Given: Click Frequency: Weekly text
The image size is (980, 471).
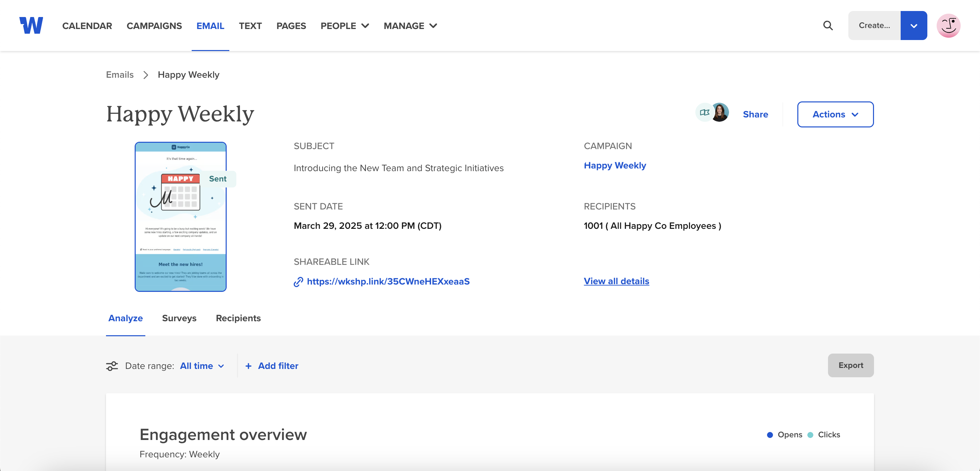Looking at the screenshot, I should pyautogui.click(x=180, y=454).
